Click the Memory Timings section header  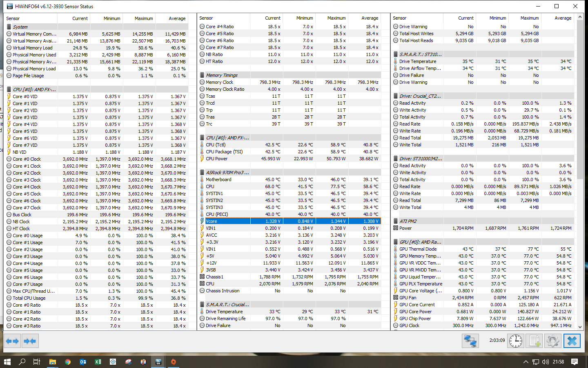221,75
